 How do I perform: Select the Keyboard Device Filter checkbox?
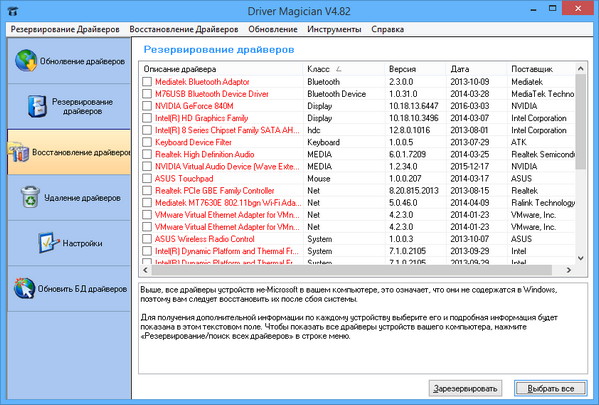pyautogui.click(x=147, y=142)
